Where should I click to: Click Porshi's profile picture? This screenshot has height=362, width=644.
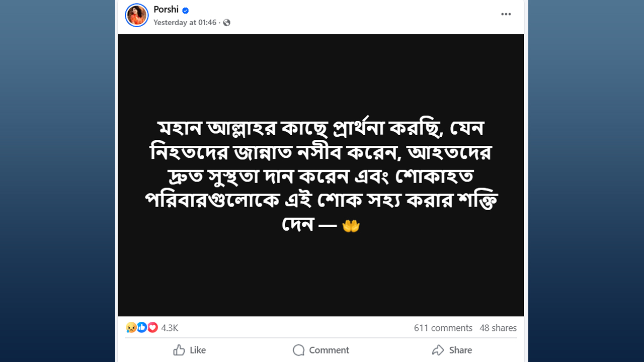(137, 15)
